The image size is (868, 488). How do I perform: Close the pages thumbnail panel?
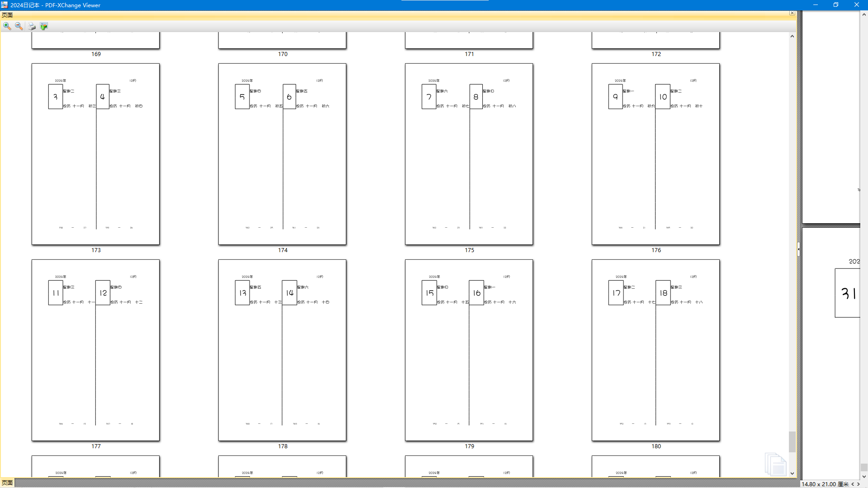pos(792,13)
